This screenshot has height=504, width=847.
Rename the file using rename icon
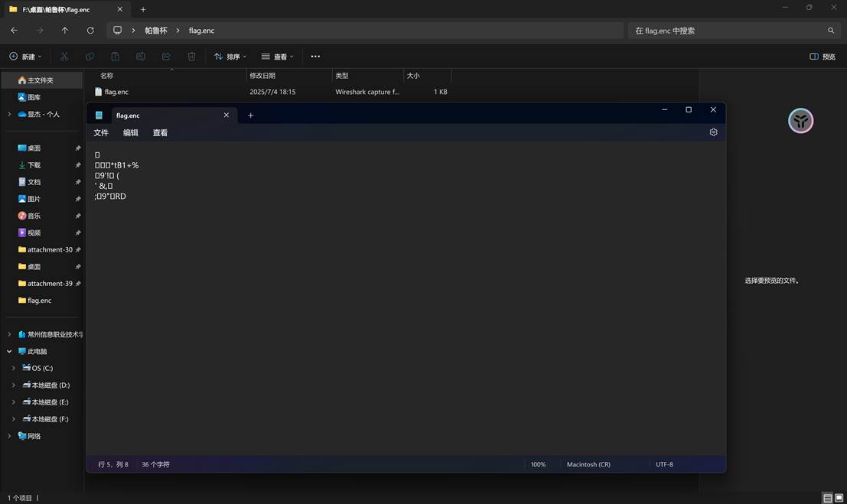coord(141,56)
